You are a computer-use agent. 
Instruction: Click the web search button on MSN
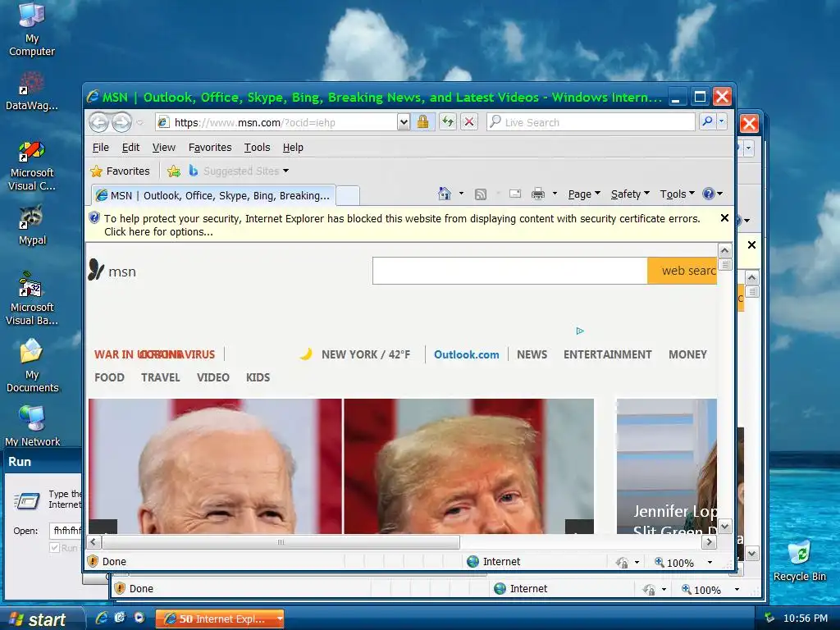pos(682,271)
